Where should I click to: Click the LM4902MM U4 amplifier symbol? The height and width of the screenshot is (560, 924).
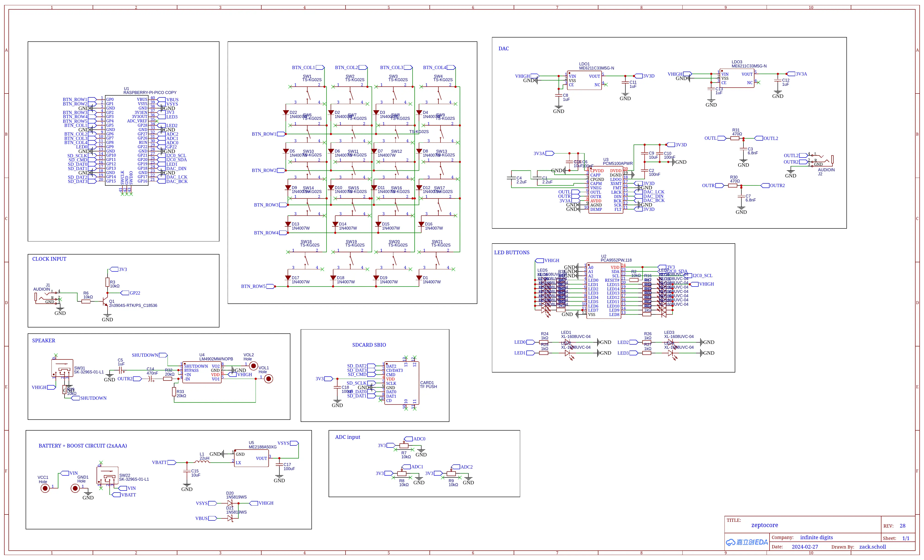coord(201,372)
